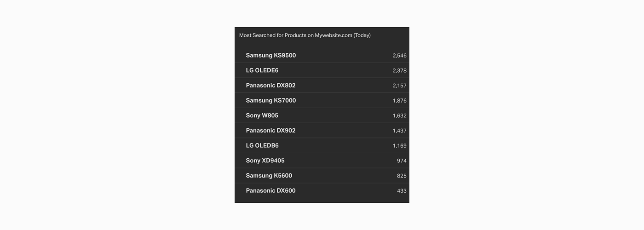Click the 2,157 count for Panasonic DX802
644x230 pixels.
[x=399, y=86]
